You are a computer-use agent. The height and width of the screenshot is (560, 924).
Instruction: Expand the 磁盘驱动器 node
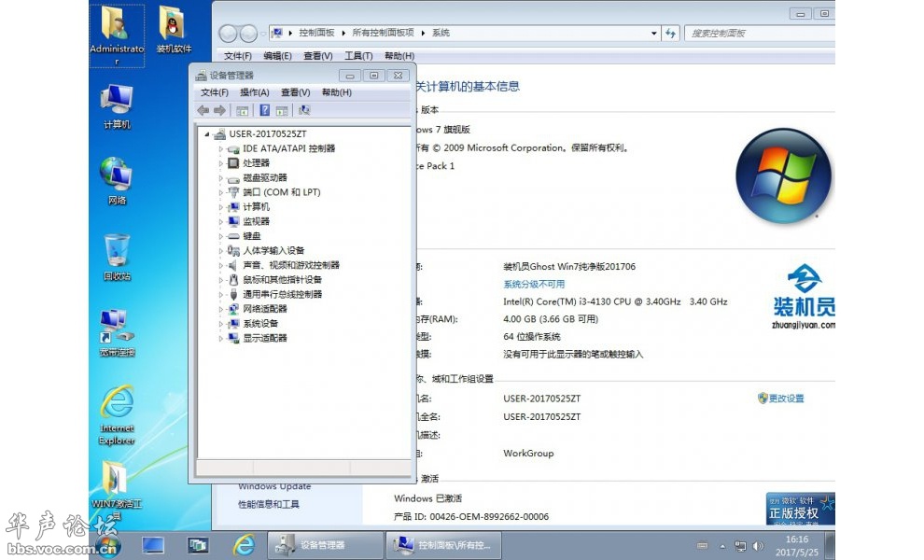221,178
